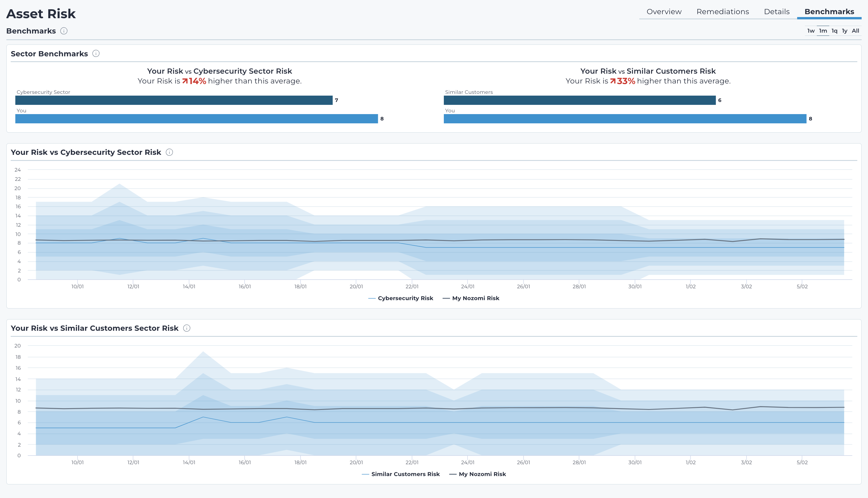Open the Details tab
Viewport: 868px width, 498px height.
777,12
